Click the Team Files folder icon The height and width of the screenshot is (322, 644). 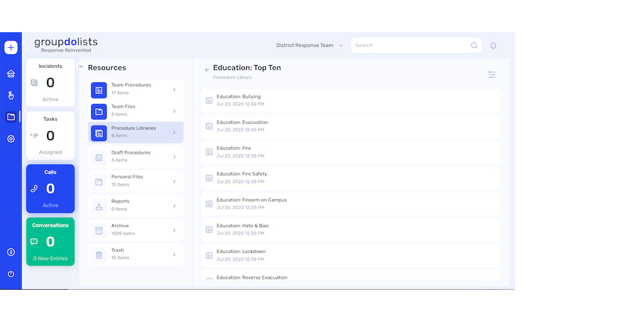[99, 111]
